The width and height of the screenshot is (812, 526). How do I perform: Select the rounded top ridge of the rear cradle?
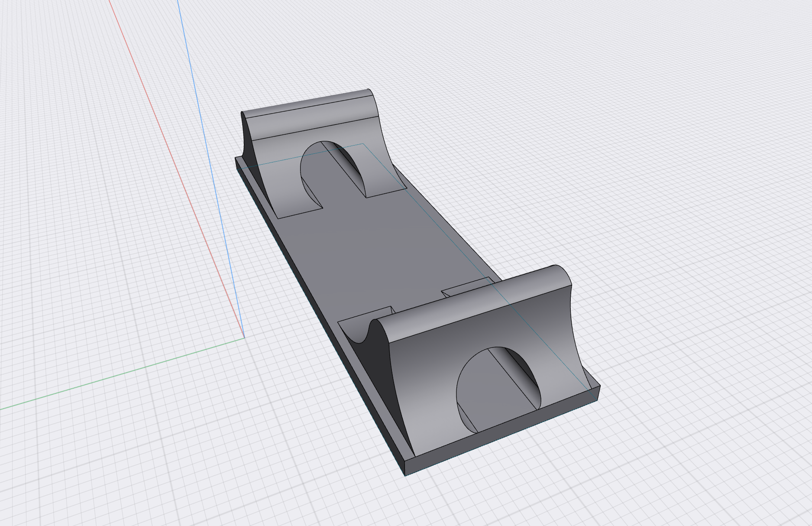pos(307,104)
